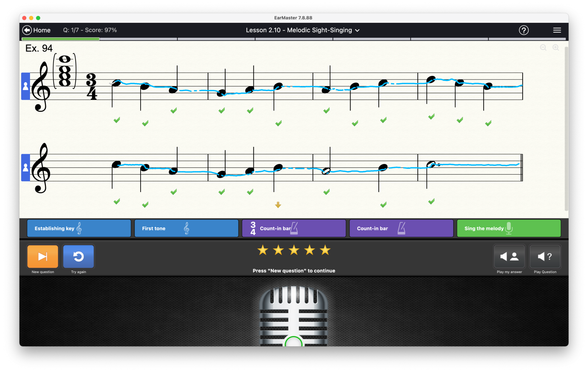Click the zoom out magnifier icon
The width and height of the screenshot is (588, 372).
pos(543,47)
